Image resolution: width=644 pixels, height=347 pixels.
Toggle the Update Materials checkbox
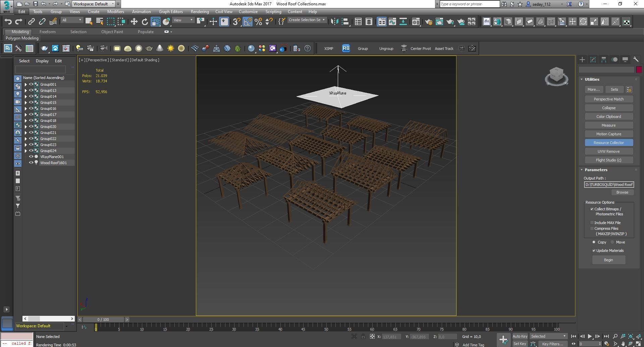click(594, 251)
